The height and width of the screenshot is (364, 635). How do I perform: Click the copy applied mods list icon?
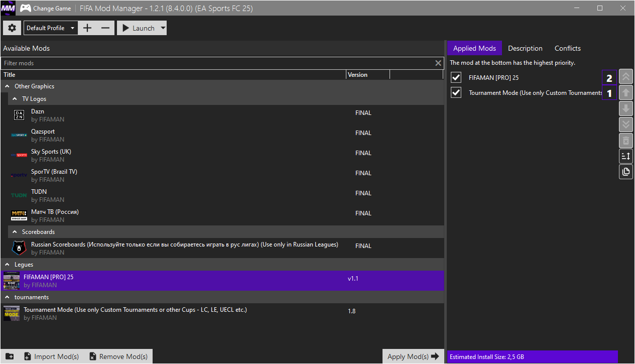pyautogui.click(x=626, y=172)
